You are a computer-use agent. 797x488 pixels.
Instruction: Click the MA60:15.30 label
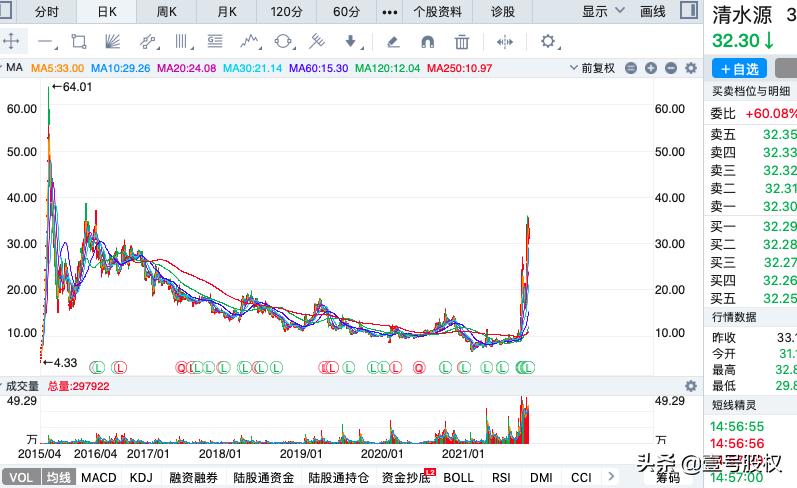318,68
